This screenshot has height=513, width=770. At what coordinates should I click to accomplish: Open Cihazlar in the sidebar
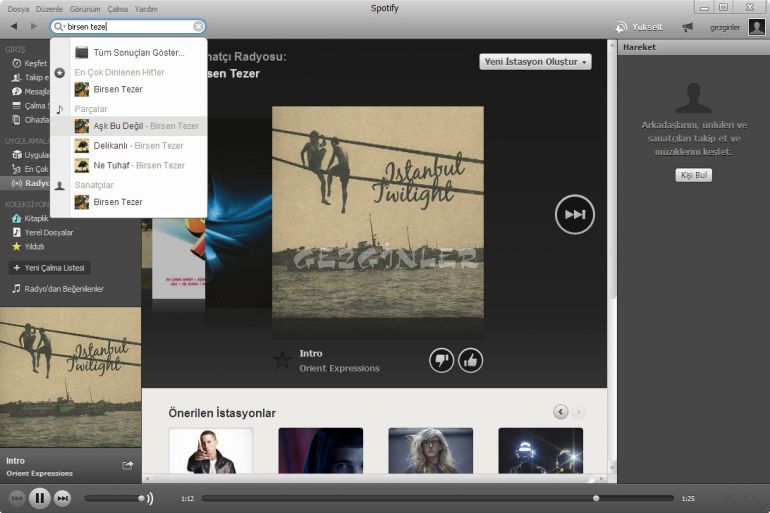pos(30,120)
